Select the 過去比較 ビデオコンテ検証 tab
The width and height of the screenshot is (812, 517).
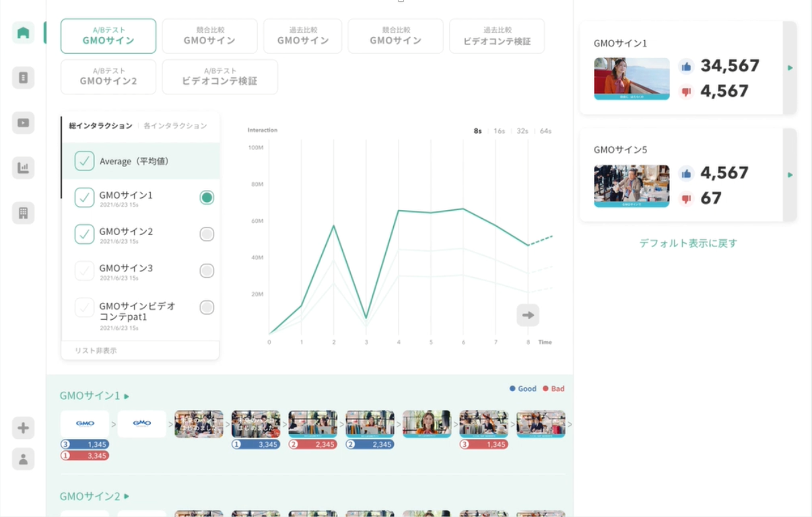pyautogui.click(x=497, y=36)
